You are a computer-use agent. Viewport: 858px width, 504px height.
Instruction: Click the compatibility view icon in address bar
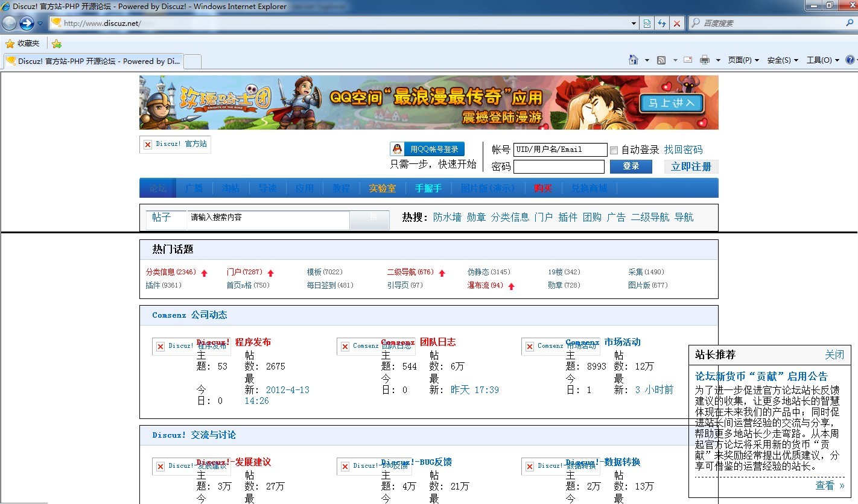pos(647,24)
